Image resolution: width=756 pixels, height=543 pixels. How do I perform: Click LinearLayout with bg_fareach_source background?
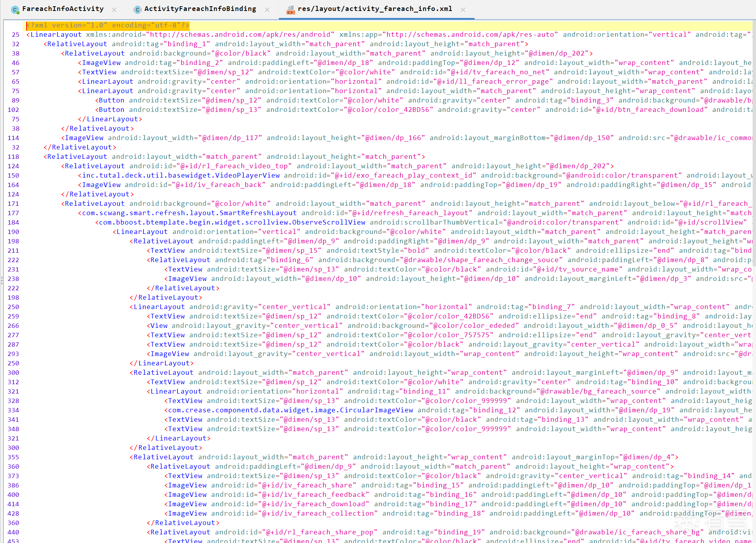tap(450, 392)
